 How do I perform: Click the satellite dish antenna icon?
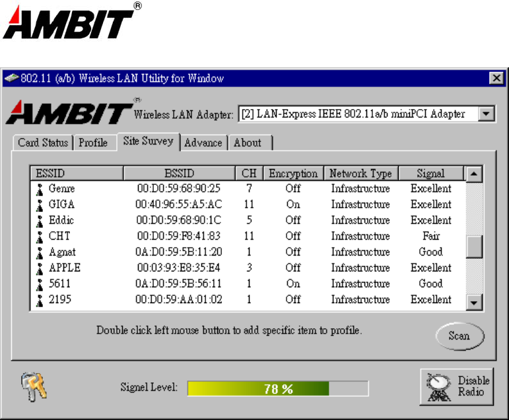[x=439, y=387]
